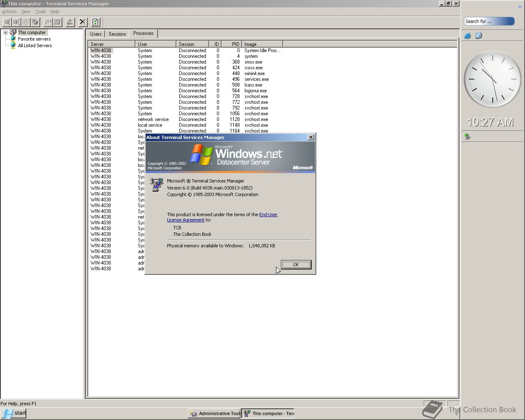525x420 pixels.
Task: Select the Processes tab
Action: (x=144, y=34)
